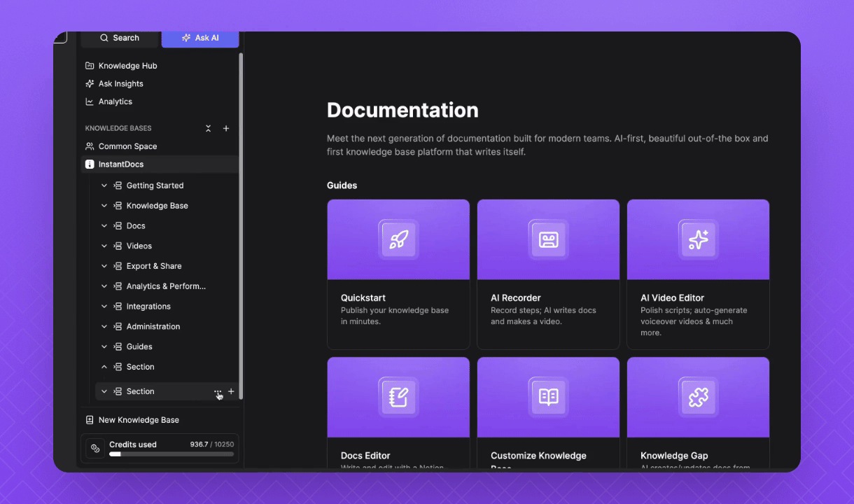Collapse all knowledge bases with the chevrons icon
This screenshot has width=854, height=504.
pos(208,129)
